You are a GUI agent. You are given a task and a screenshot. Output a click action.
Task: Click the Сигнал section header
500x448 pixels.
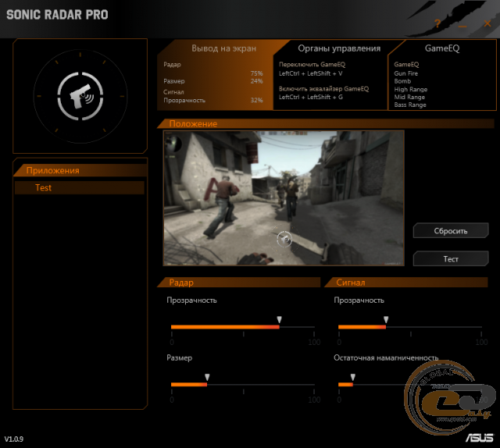pyautogui.click(x=406, y=283)
